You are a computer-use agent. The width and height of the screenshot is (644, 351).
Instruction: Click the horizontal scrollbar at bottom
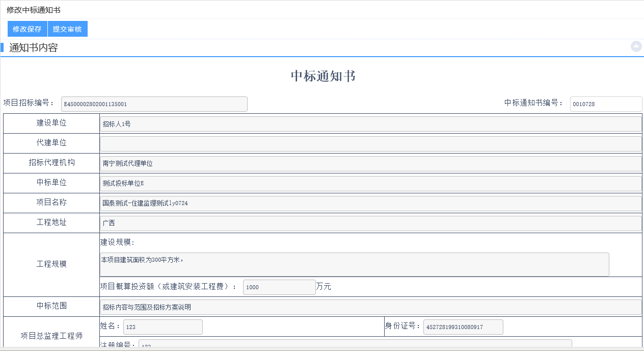tap(321, 349)
